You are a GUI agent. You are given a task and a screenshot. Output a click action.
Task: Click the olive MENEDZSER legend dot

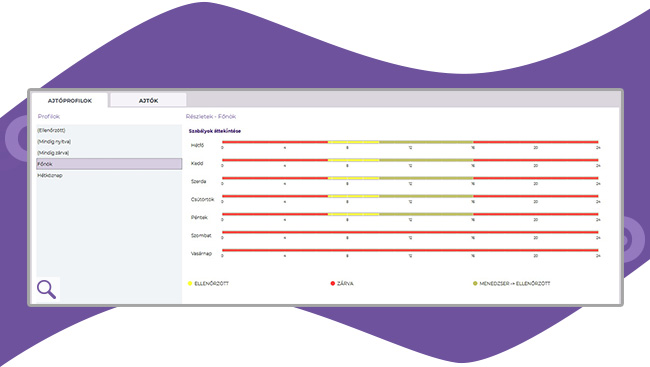pos(475,283)
